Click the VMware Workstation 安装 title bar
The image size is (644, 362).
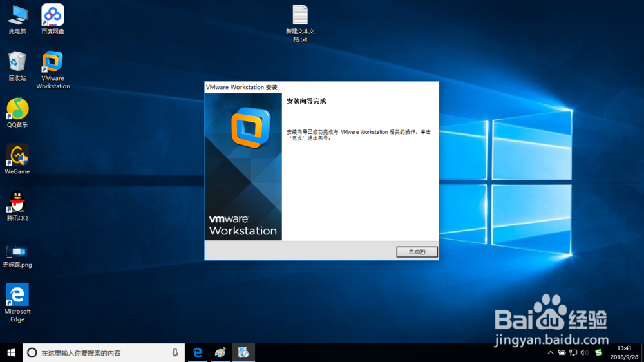[x=321, y=87]
